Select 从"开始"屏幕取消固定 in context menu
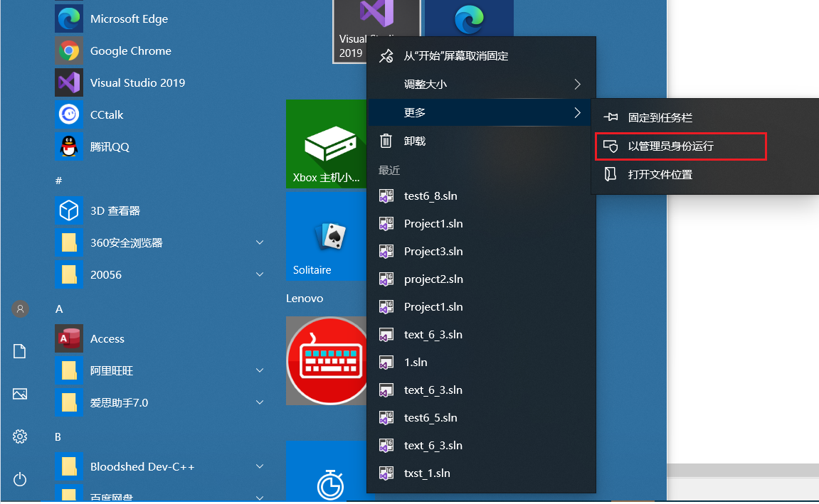 point(482,56)
